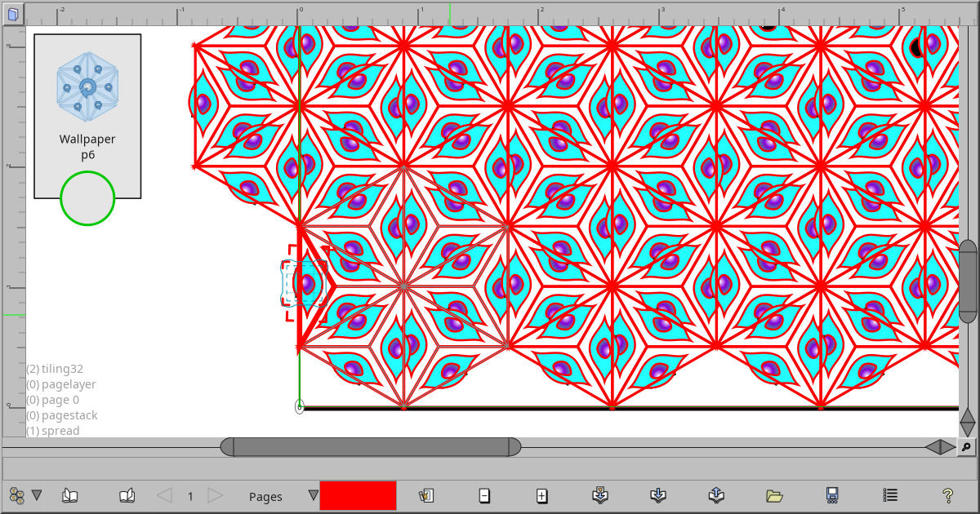980x514 pixels.
Task: Open the document list icon
Action: pyautogui.click(x=889, y=495)
